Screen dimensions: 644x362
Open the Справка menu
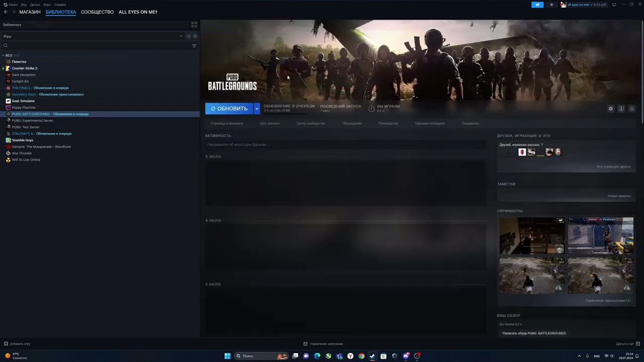(60, 5)
